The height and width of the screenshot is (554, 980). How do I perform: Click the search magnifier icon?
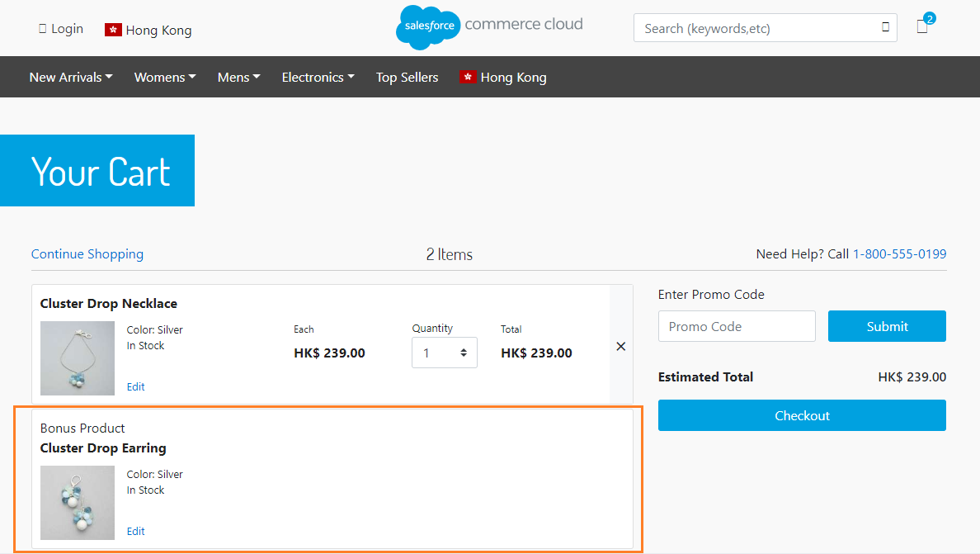[x=885, y=27]
